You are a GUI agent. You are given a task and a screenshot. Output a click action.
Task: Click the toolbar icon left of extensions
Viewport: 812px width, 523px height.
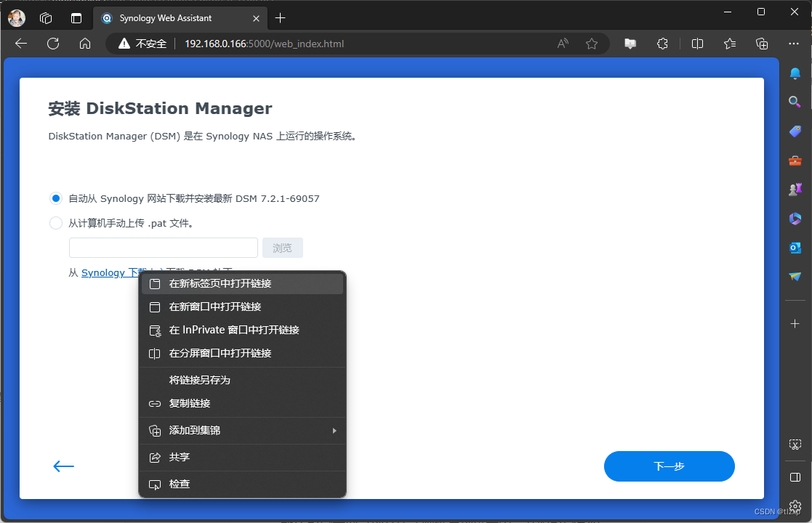(630, 44)
